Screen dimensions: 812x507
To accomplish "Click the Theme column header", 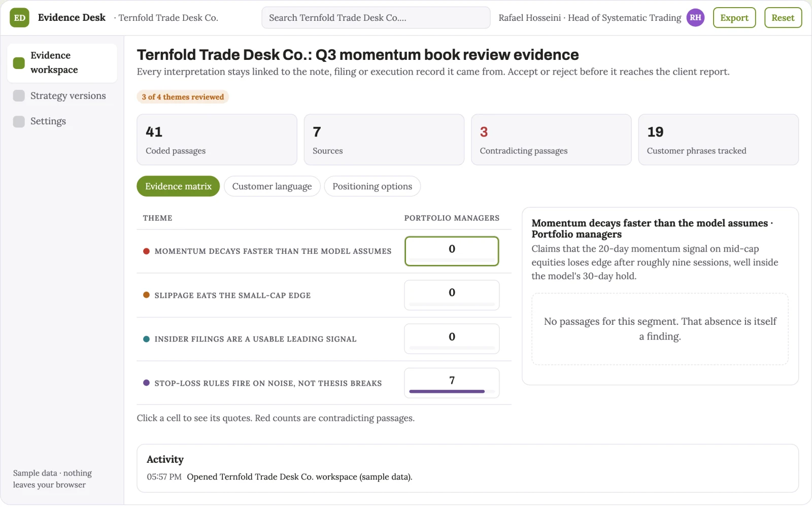I will 158,218.
